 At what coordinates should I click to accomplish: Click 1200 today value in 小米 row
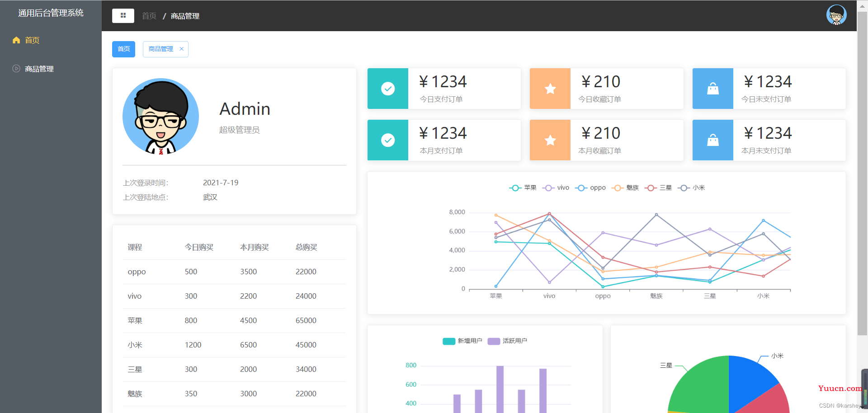[193, 345]
